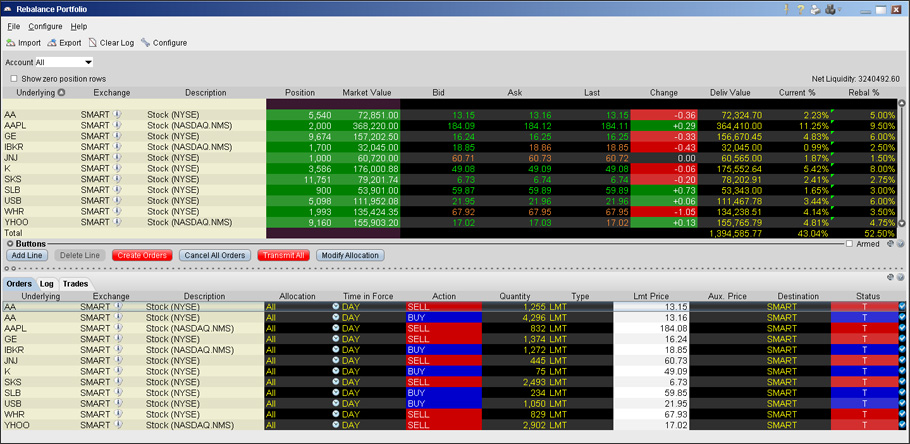Click the Underlying column sort icon in portfolio header

point(61,92)
